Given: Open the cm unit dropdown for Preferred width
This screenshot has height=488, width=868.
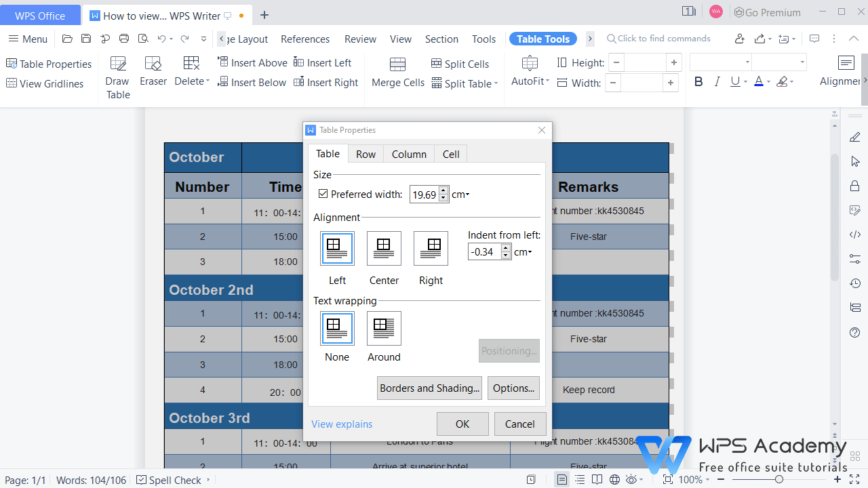Looking at the screenshot, I should pyautogui.click(x=460, y=195).
